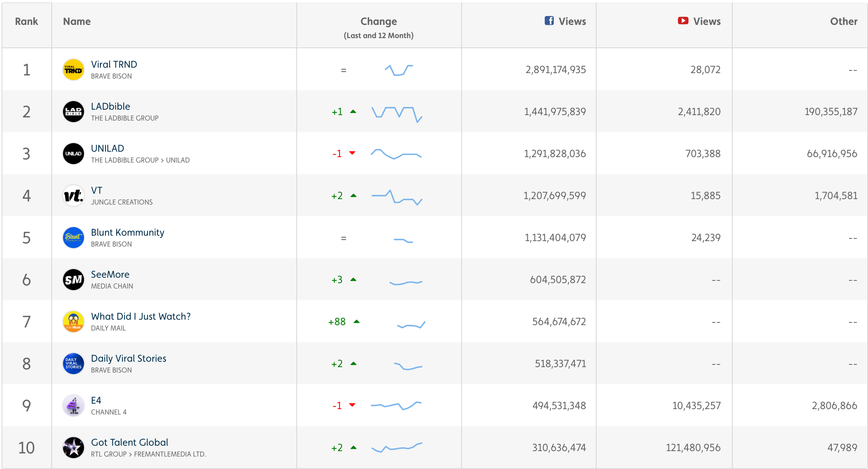Click the Viral TRND sparkline chart
868x469 pixels.
point(399,70)
